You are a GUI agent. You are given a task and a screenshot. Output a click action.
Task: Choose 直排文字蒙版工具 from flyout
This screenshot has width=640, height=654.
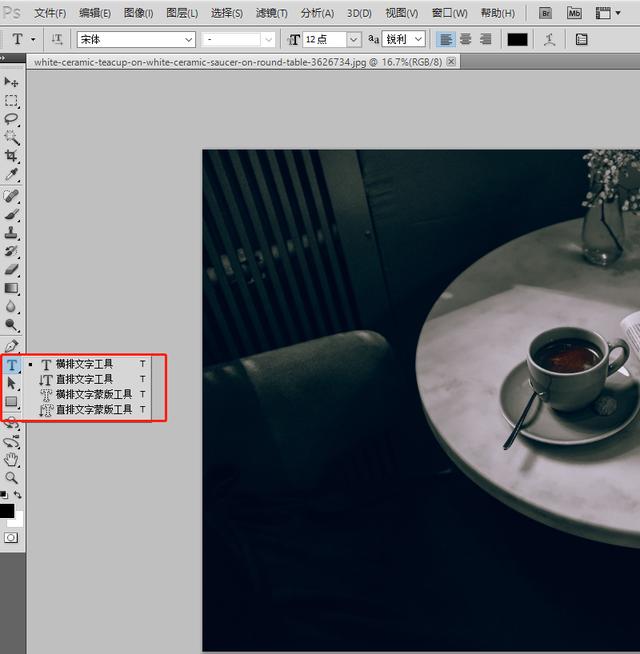point(88,410)
